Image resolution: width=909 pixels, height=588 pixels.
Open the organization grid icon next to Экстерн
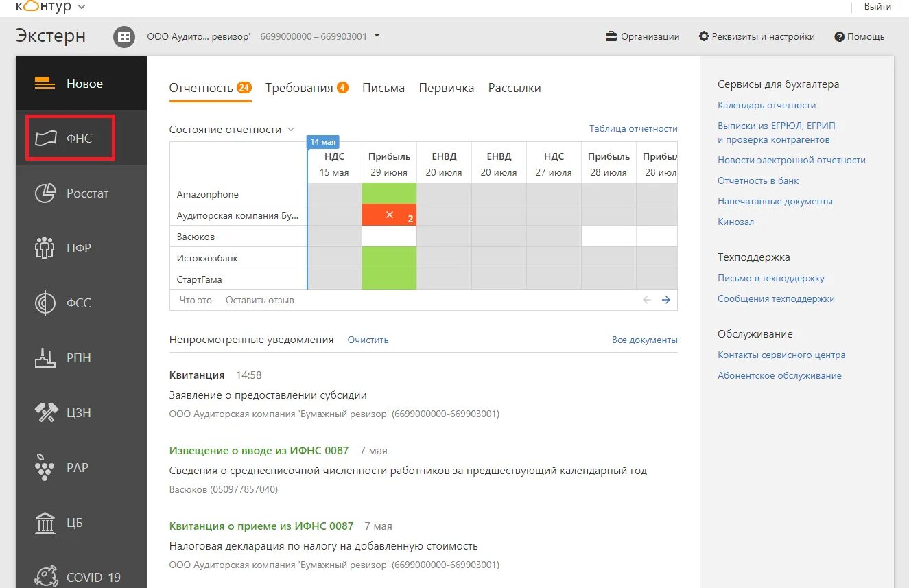(124, 37)
